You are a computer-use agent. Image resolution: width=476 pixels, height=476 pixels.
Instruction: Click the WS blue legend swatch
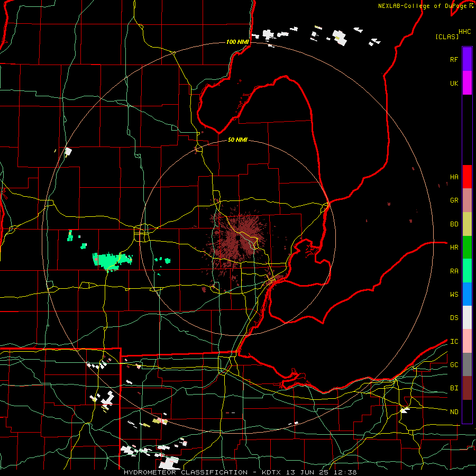467,294
